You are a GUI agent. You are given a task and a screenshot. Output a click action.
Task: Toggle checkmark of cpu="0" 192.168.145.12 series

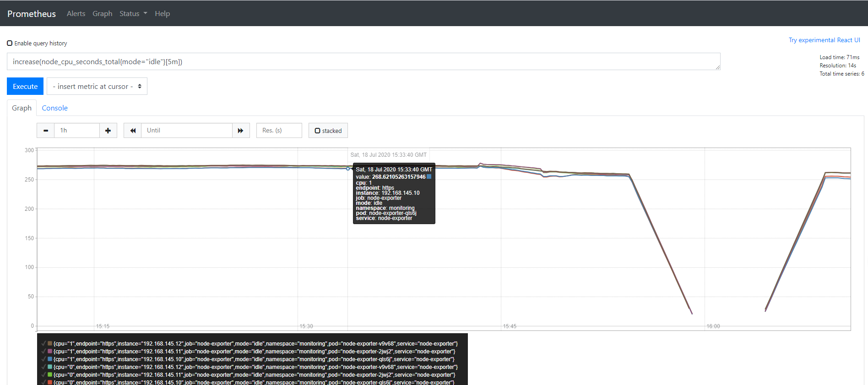[x=43, y=367]
